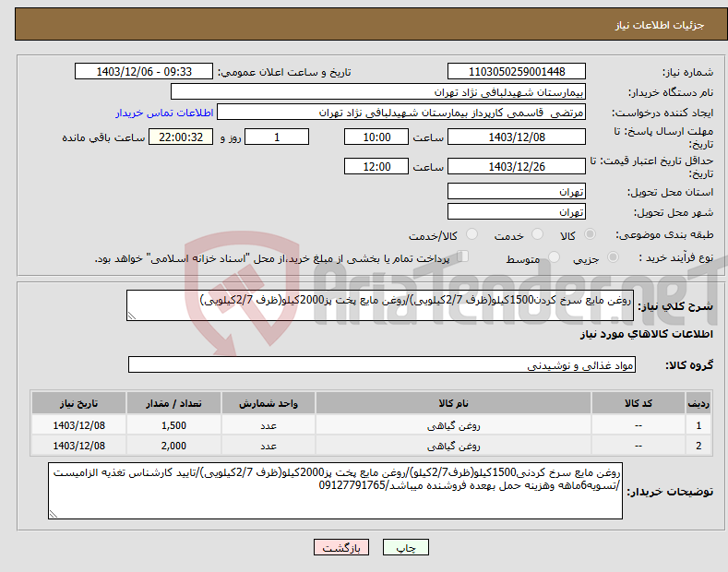Click روغن گیاهی in row 2
The width and height of the screenshot is (728, 572).
(453, 446)
